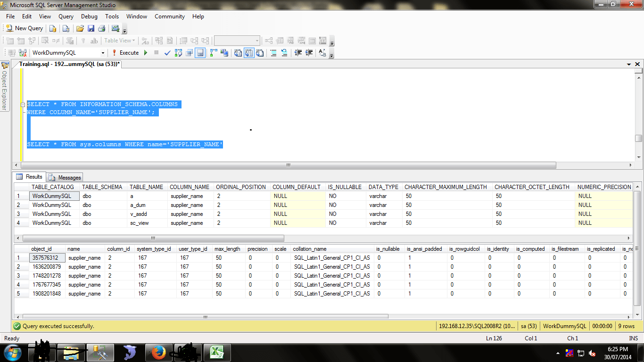Open the View menu
Image resolution: width=644 pixels, height=362 pixels.
coord(45,16)
